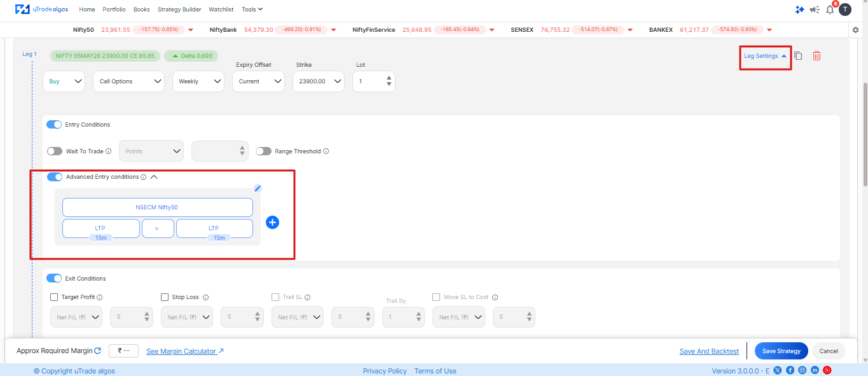Check the Target Profit checkbox

[54, 297]
